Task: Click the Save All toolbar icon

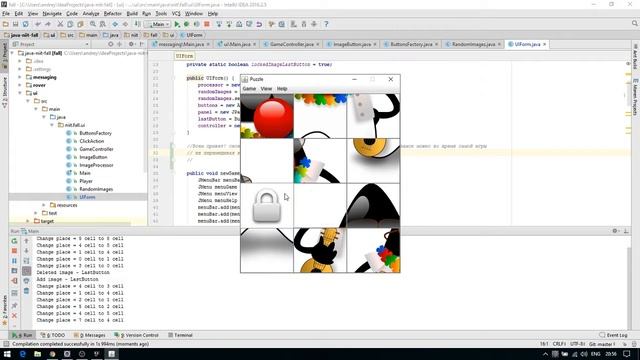Action: pos(16,24)
